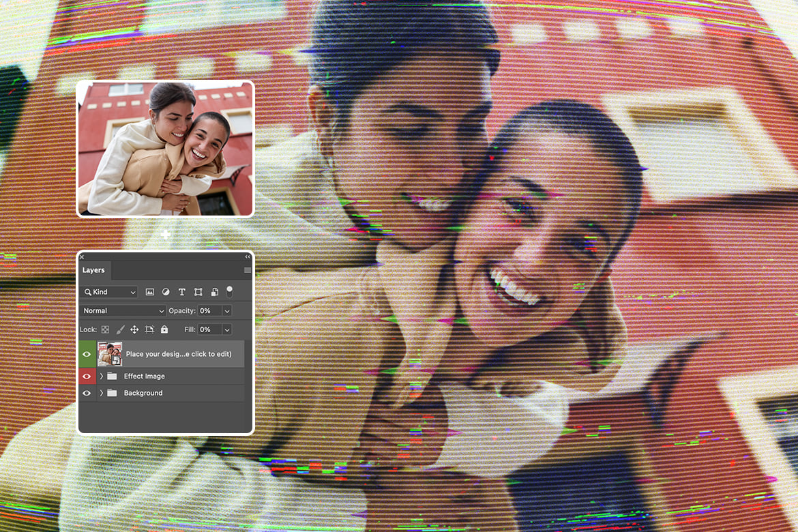Click the Background folder icon

pos(112,393)
